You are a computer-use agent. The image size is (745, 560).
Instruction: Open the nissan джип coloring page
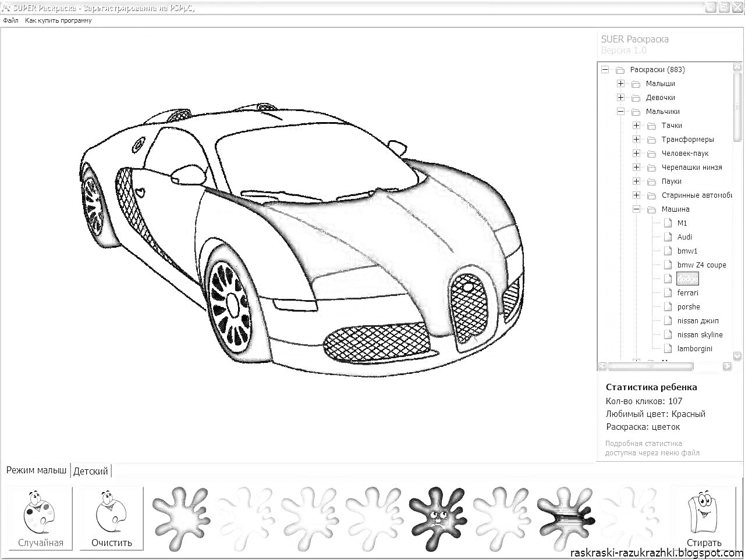[x=698, y=321]
